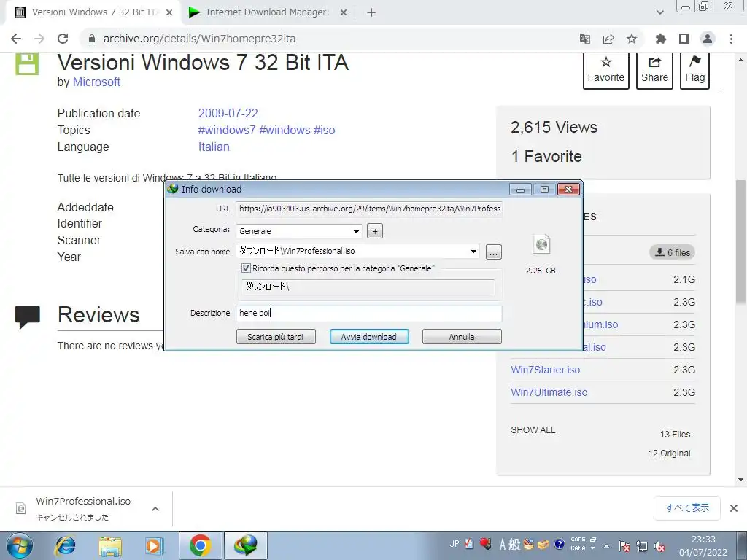Click the URL field in Info download
The height and width of the screenshot is (560, 747).
click(369, 209)
